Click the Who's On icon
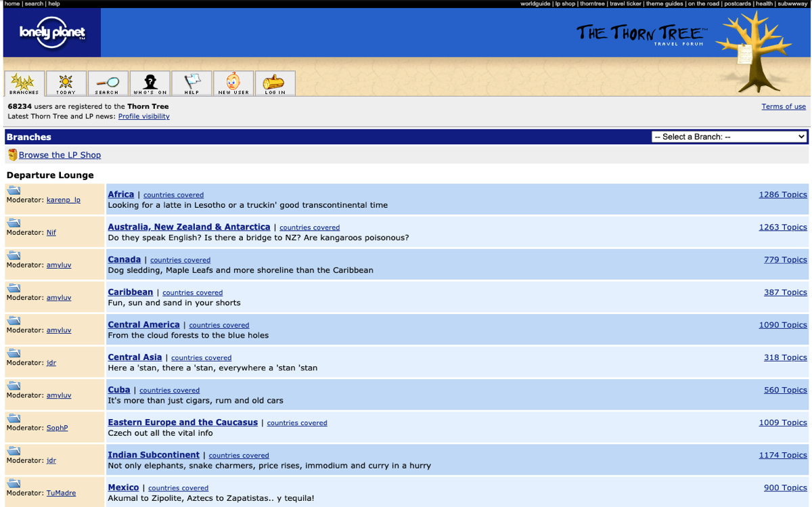Viewport: 812px width, 507px height. (x=150, y=83)
